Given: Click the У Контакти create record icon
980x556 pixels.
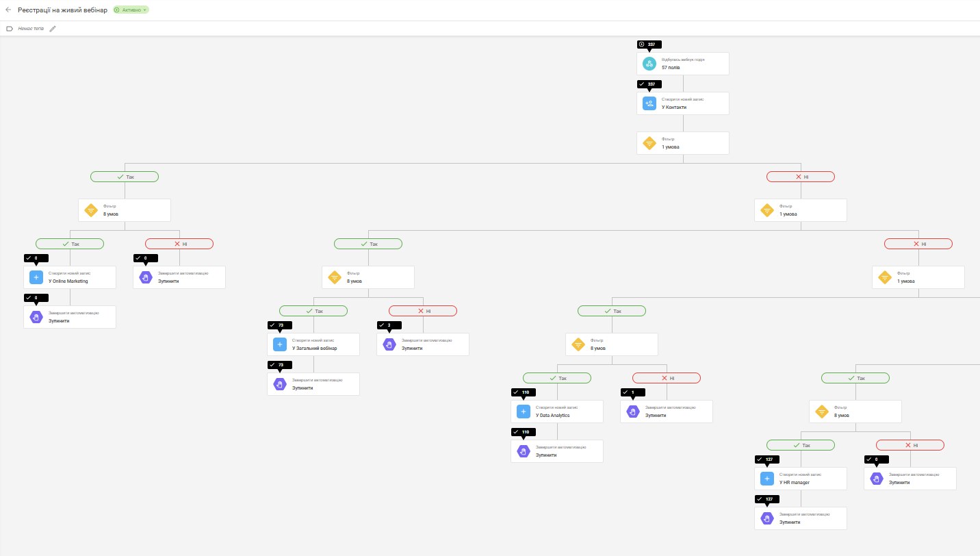Looking at the screenshot, I should coord(649,103).
